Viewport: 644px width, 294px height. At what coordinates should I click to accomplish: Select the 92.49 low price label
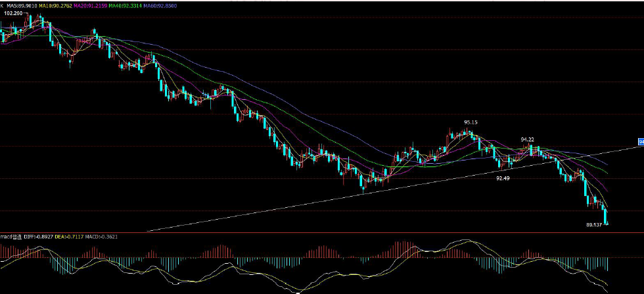tap(503, 178)
